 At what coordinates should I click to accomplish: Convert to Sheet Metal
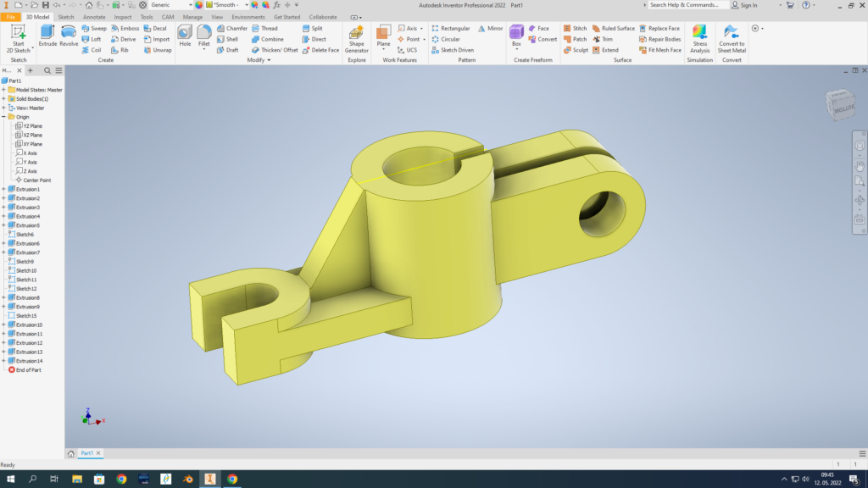[732, 39]
